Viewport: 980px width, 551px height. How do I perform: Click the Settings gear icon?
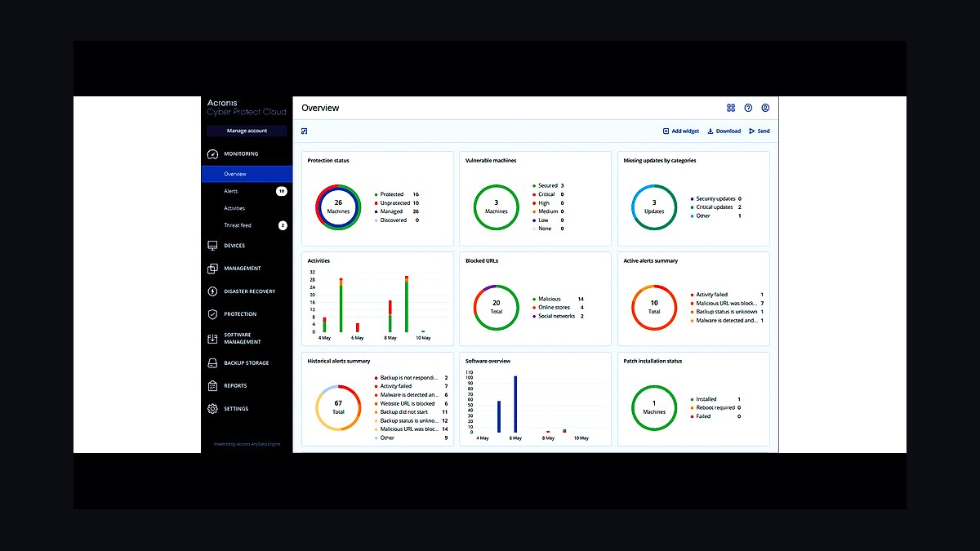(212, 409)
